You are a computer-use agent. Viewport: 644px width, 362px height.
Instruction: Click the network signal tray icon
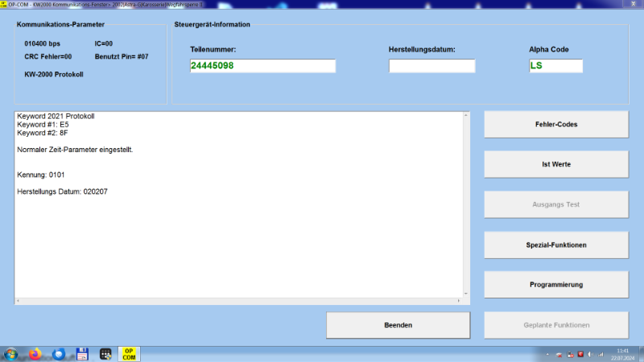(601, 354)
